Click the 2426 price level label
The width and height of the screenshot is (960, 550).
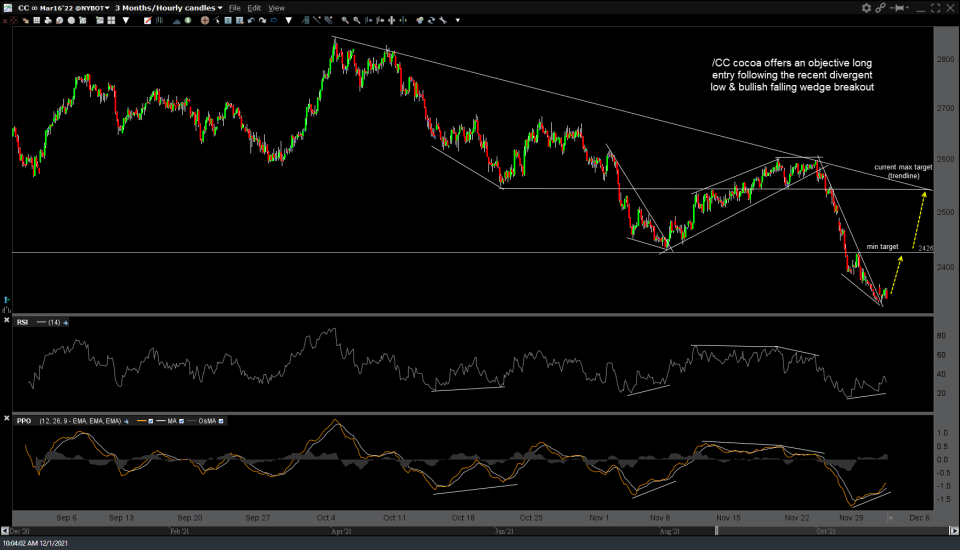click(x=925, y=248)
